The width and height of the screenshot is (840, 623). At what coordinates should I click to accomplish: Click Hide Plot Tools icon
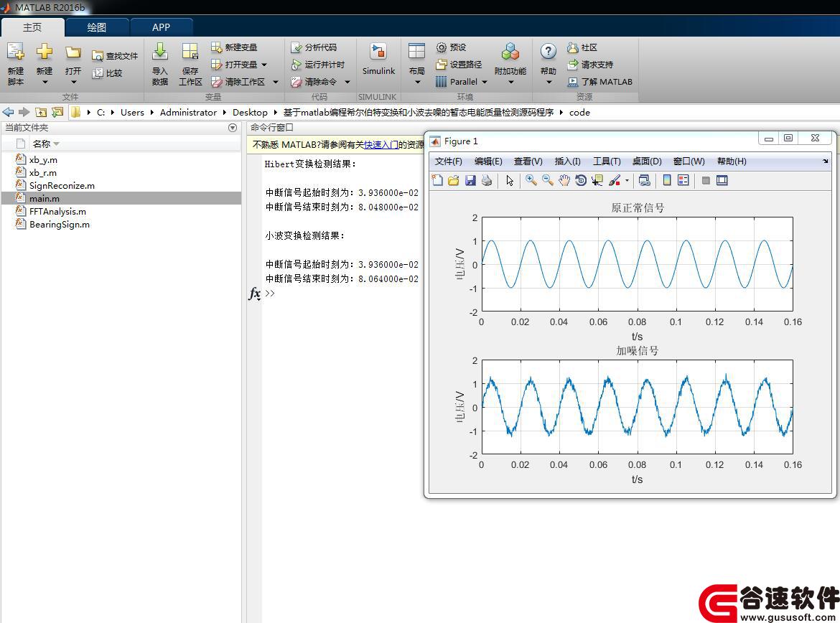706,181
